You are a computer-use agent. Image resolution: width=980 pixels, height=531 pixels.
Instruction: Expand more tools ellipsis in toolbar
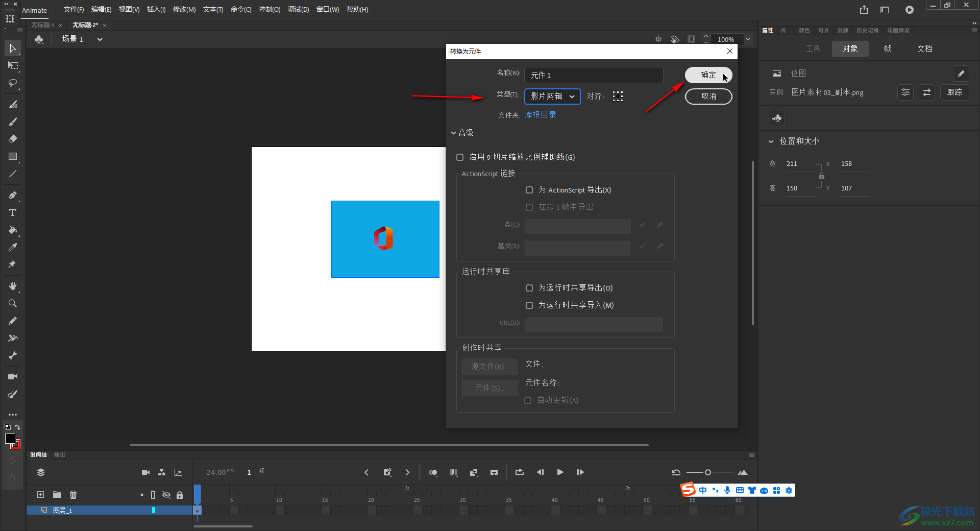coord(13,415)
